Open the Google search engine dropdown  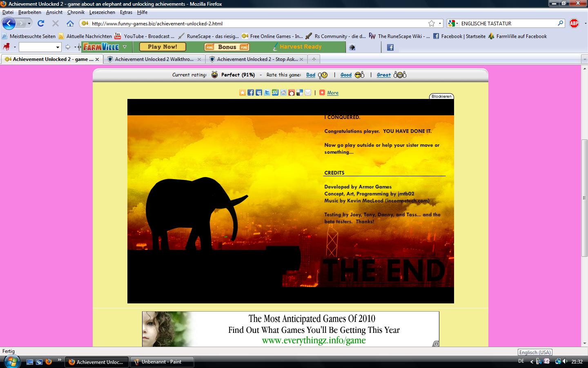pos(453,23)
